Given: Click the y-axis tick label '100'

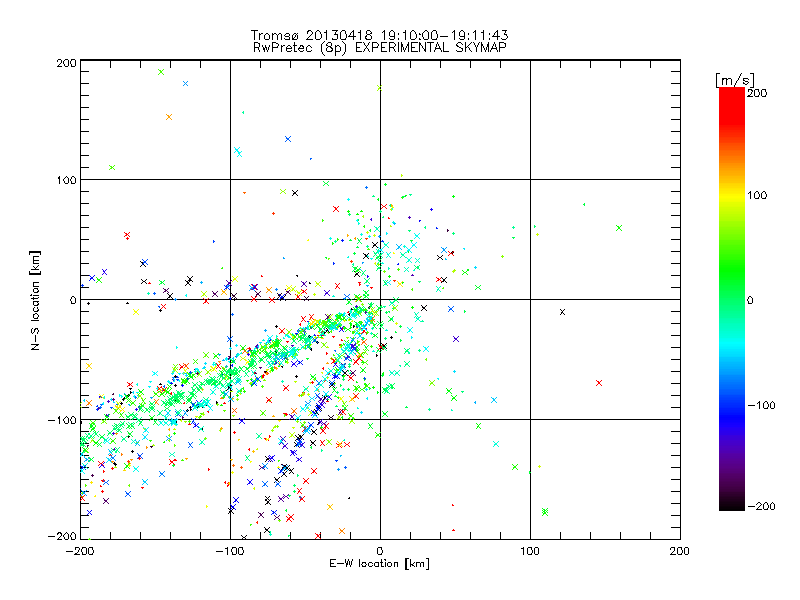Looking at the screenshot, I should click(66, 180).
